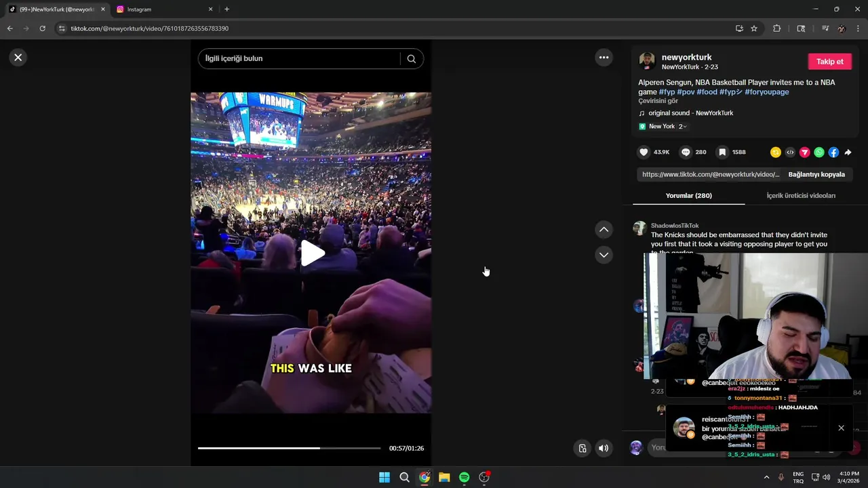Save the video with the bookmark icon
868x488 pixels.
[x=723, y=152]
